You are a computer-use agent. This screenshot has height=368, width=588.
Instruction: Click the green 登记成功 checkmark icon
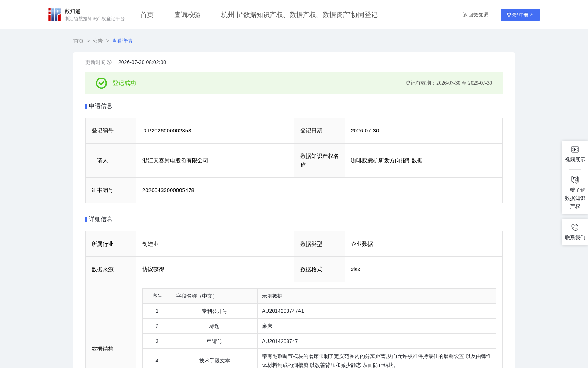coord(101,83)
